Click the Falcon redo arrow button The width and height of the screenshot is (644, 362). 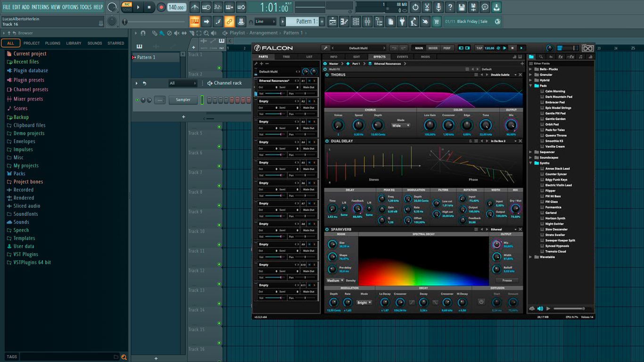tap(404, 48)
